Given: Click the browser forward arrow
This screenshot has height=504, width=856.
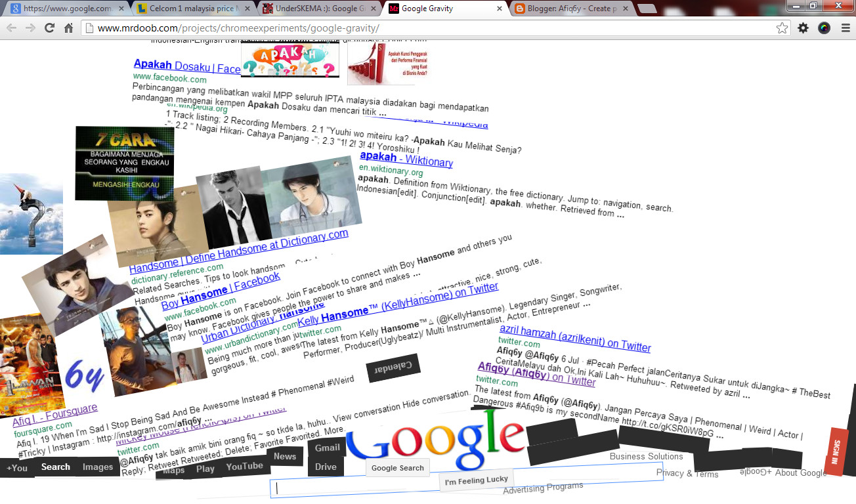Looking at the screenshot, I should pos(30,28).
